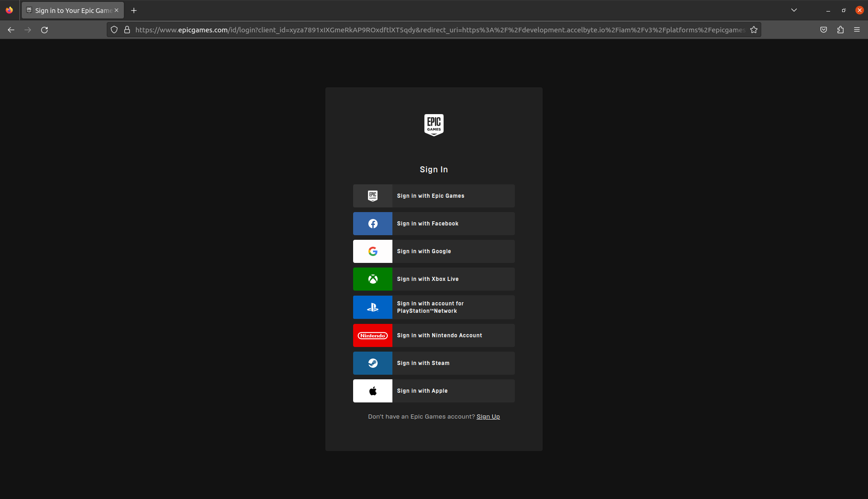Viewport: 868px width, 499px height.
Task: Open the tracking protection shield icon
Action: click(x=114, y=30)
